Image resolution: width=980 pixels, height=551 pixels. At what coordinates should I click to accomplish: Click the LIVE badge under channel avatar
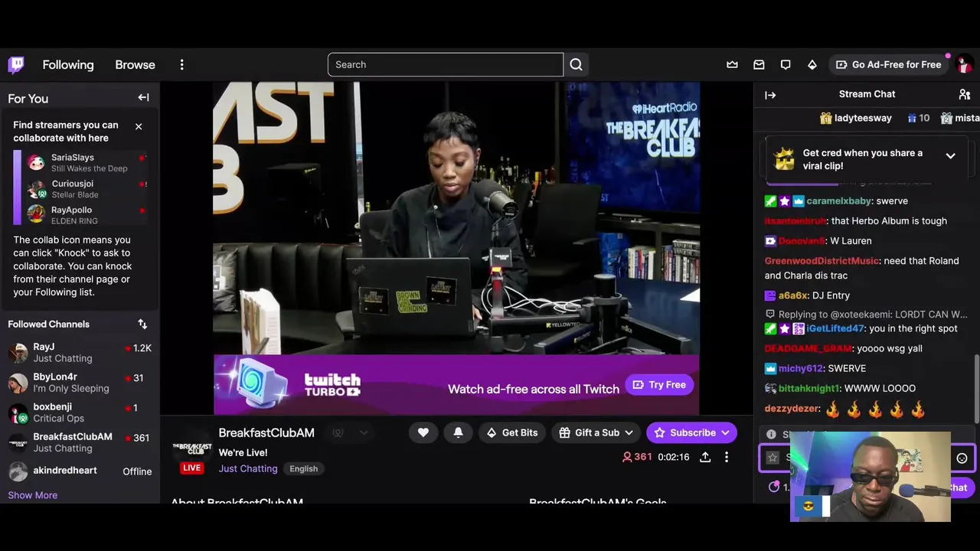[191, 468]
